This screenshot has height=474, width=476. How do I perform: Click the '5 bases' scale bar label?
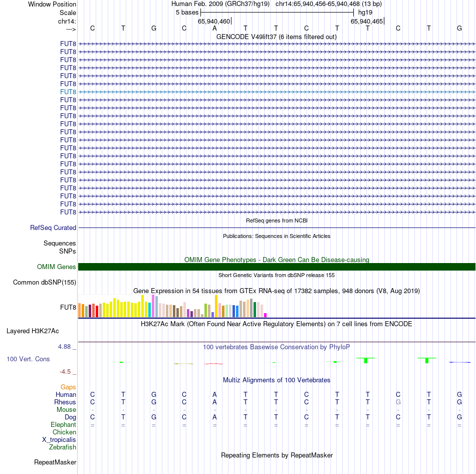pyautogui.click(x=187, y=13)
